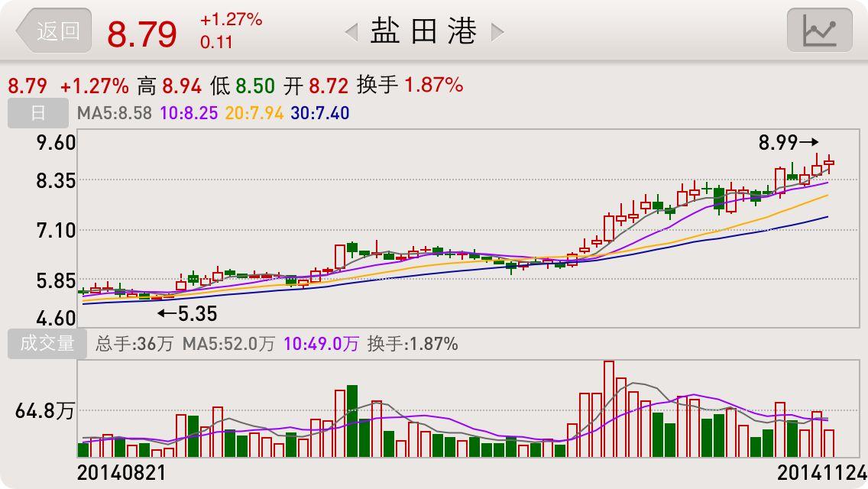Select the MA5:8.58 indicator label
The width and height of the screenshot is (868, 489).
pyautogui.click(x=113, y=112)
